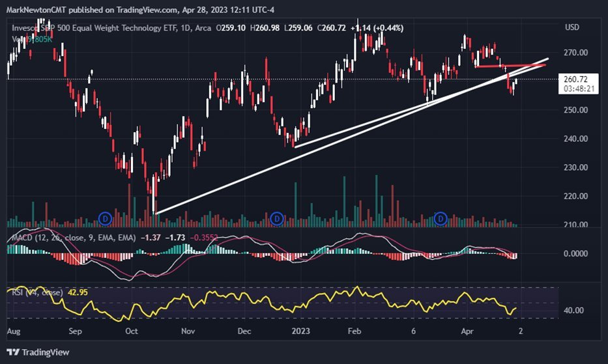Click the Sep label on time axis
The height and width of the screenshot is (364, 608).
(75, 331)
